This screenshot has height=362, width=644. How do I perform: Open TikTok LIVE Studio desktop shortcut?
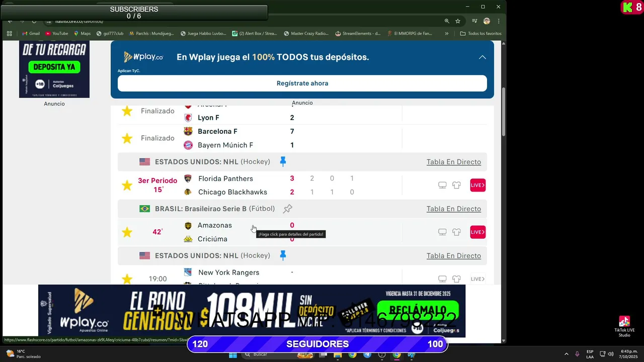point(624,327)
